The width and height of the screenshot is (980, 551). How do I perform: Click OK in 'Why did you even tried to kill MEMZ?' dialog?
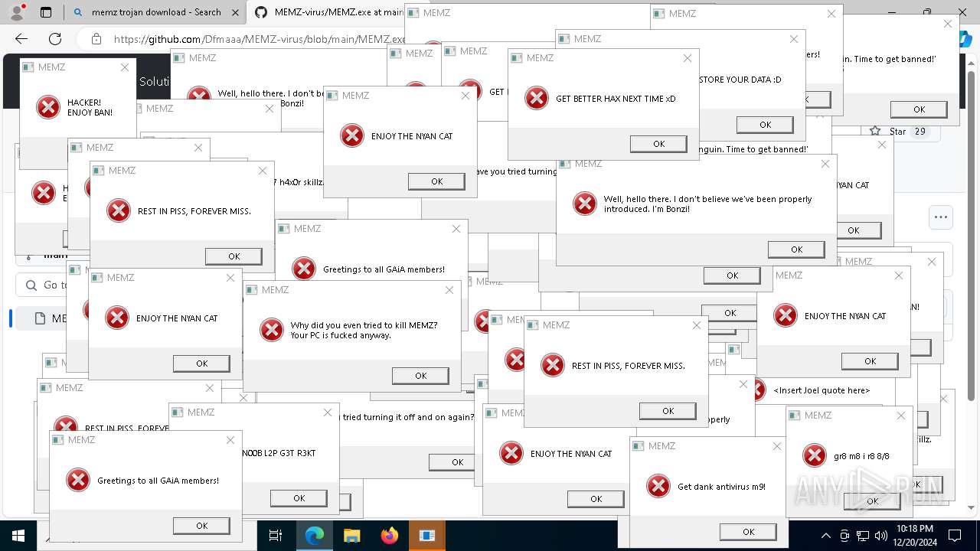[x=420, y=376]
